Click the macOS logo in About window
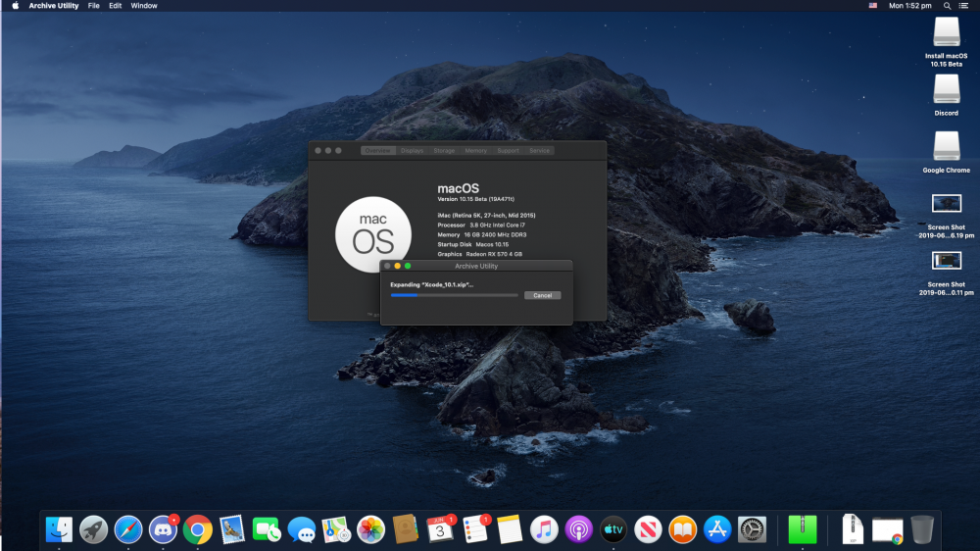The width and height of the screenshot is (980, 551). [373, 234]
